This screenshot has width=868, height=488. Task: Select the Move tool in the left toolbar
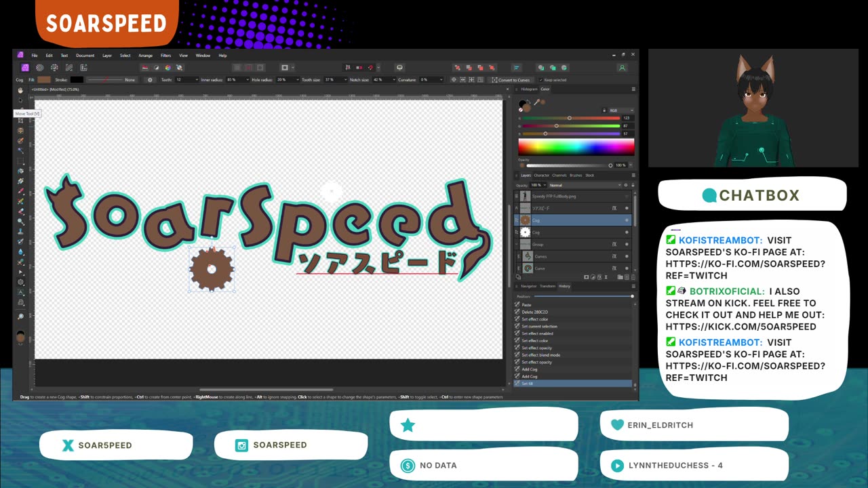pyautogui.click(x=20, y=101)
